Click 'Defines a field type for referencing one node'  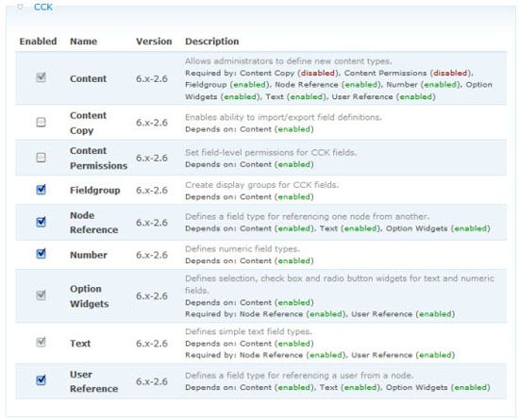pyautogui.click(x=307, y=216)
